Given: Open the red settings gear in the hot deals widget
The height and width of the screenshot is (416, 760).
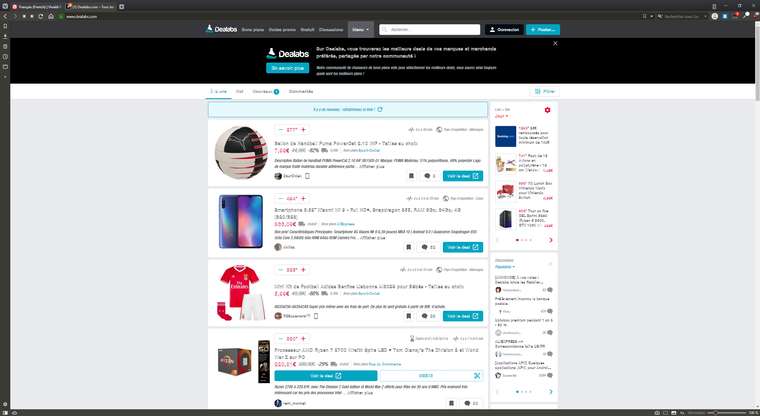Looking at the screenshot, I should point(547,110).
